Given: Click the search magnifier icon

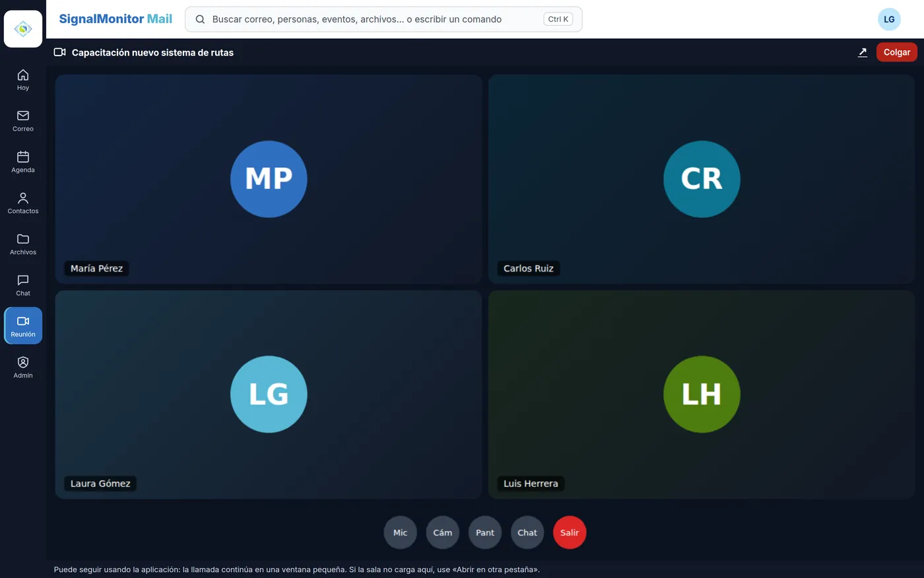Looking at the screenshot, I should click(x=200, y=19).
